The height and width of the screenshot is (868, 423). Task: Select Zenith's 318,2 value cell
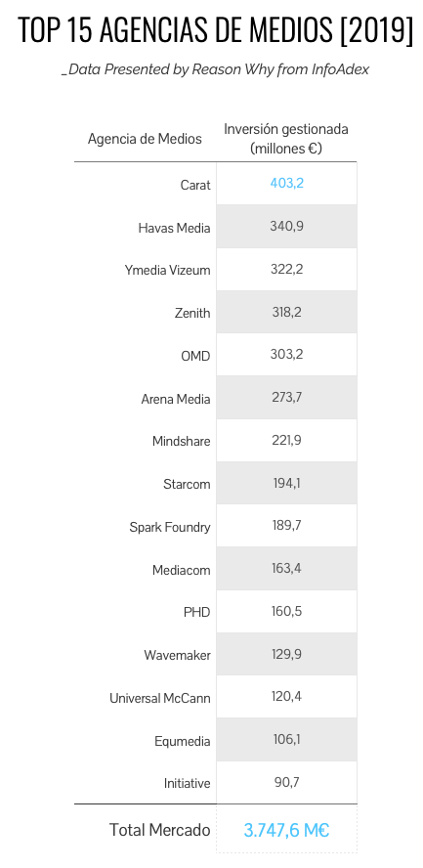[286, 312]
